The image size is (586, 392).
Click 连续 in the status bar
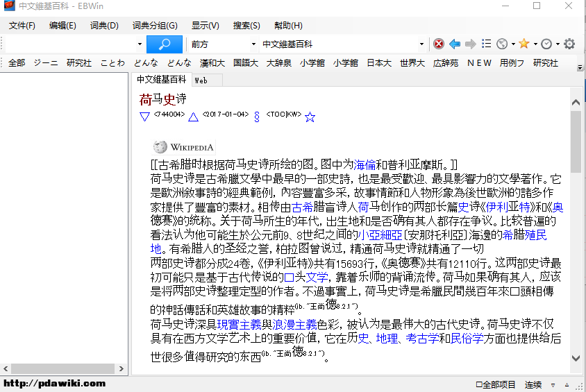533,385
